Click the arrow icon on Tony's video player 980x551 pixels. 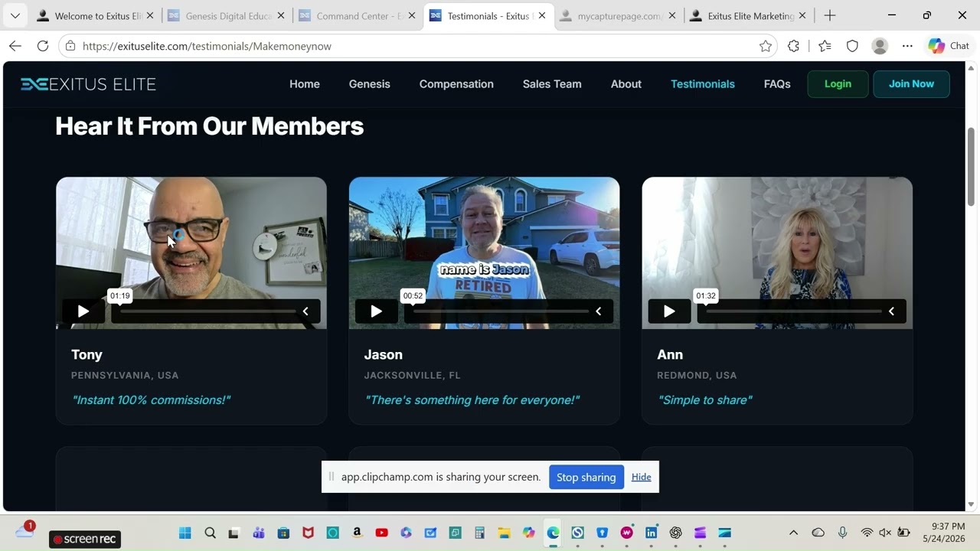[305, 311]
